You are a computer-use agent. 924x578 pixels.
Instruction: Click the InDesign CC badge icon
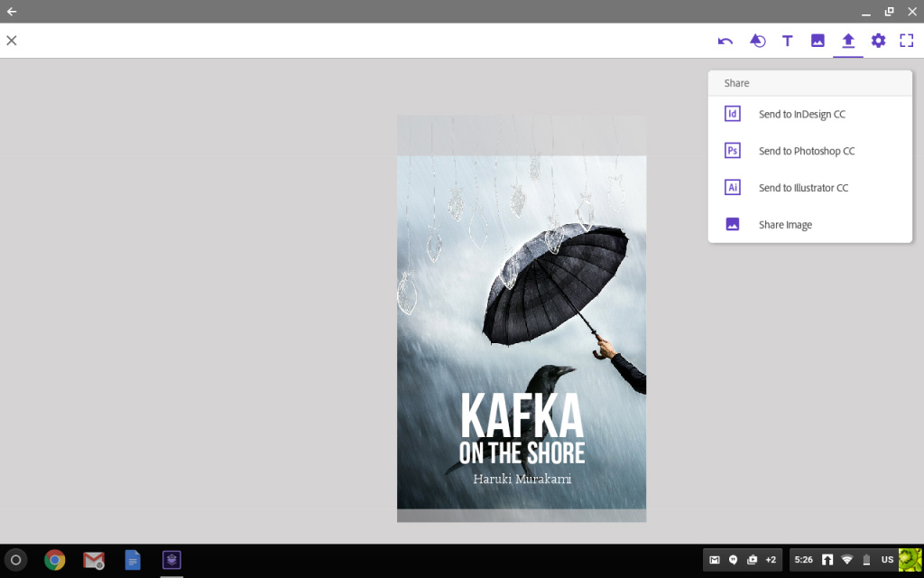(x=732, y=114)
